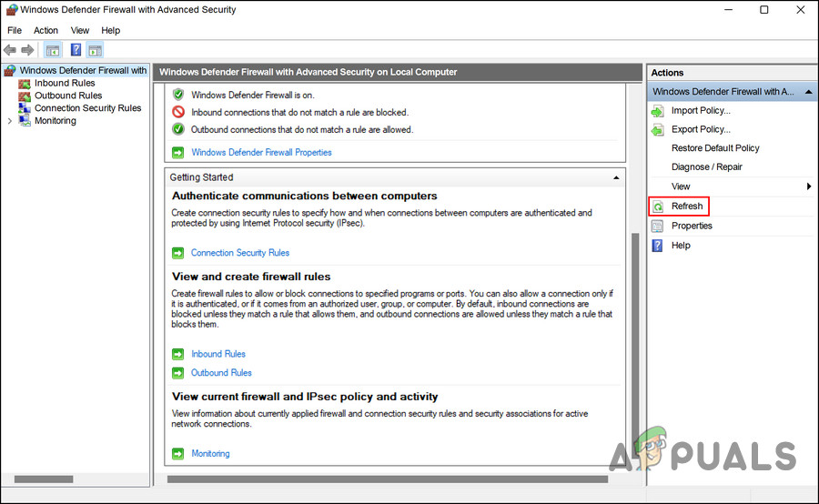The image size is (819, 504).
Task: Click Import Policy... action
Action: 701,111
